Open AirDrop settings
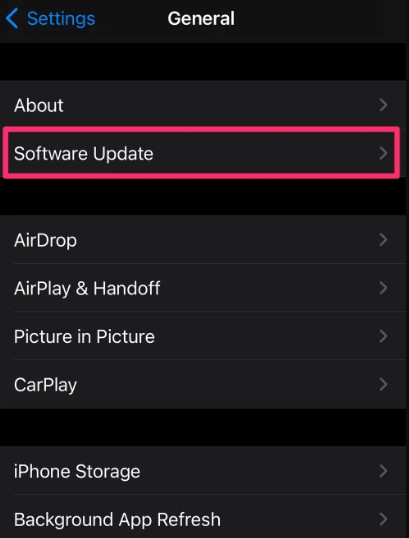Screen dimensions: 409x538 coord(204,239)
